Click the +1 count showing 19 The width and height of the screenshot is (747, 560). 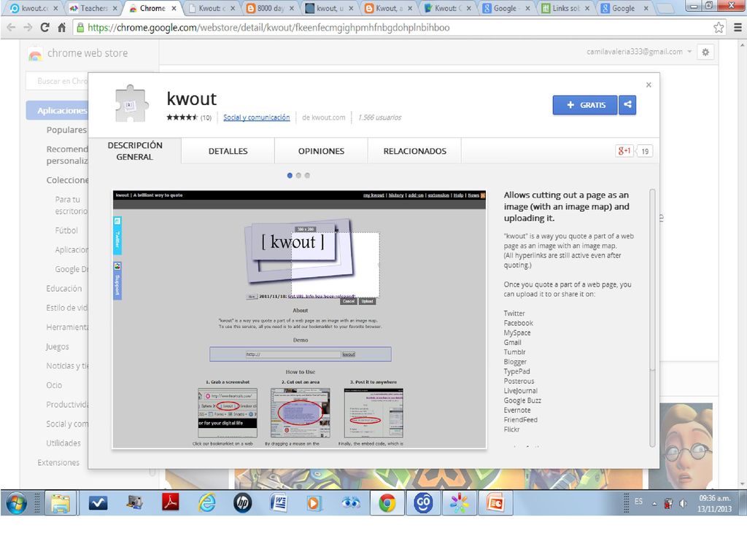pos(645,151)
